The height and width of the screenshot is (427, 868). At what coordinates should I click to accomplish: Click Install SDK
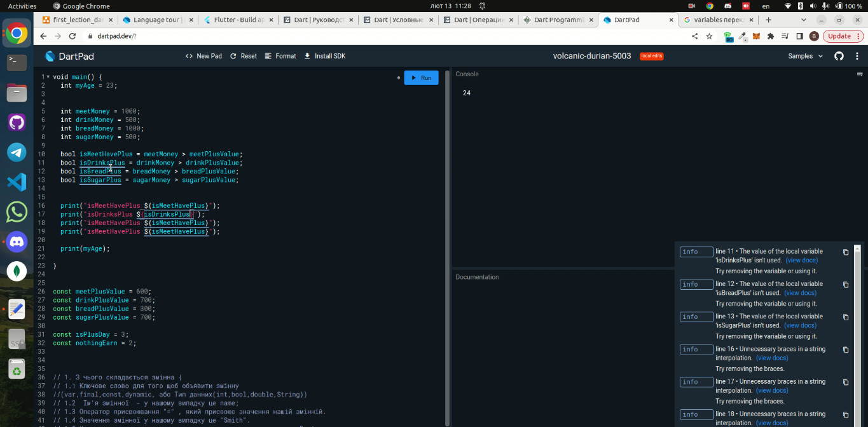(325, 56)
